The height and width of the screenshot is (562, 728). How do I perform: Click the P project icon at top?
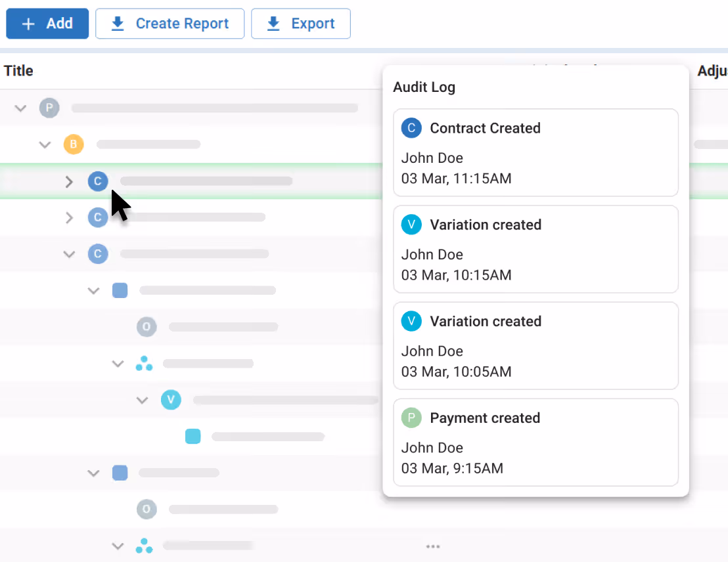pos(49,108)
